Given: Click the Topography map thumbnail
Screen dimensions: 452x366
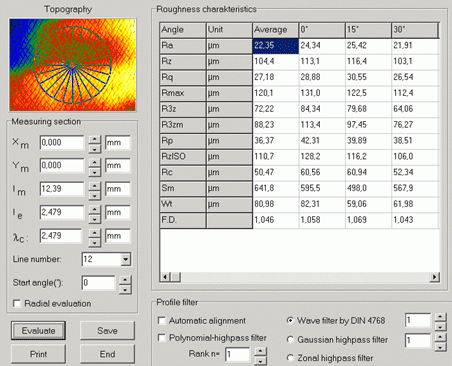Looking at the screenshot, I should 72,65.
